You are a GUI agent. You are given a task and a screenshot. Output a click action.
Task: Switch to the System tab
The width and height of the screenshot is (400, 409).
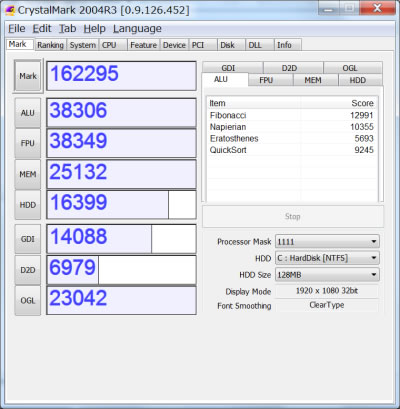tap(83, 45)
